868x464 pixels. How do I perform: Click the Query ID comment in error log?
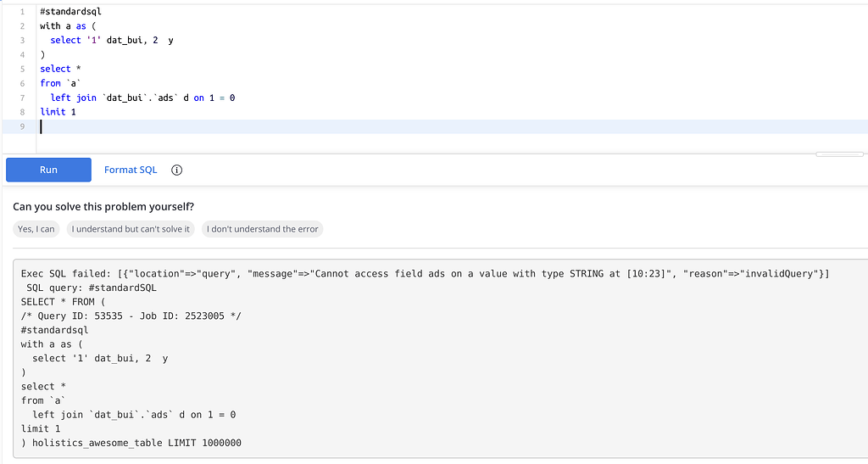[x=131, y=316]
